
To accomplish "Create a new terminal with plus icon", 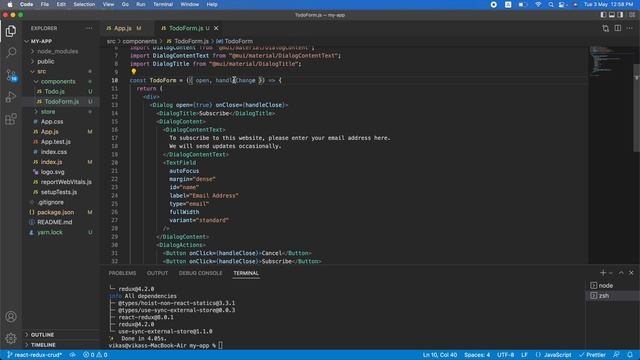I will (602, 273).
